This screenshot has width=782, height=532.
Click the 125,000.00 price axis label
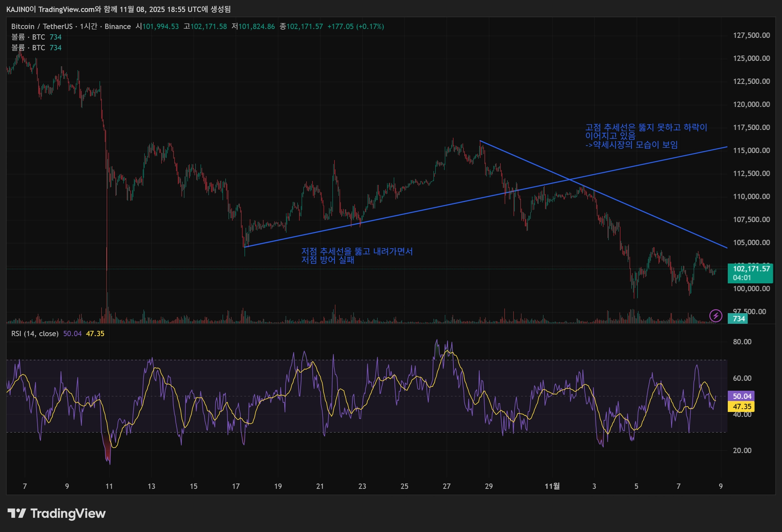tap(751, 58)
